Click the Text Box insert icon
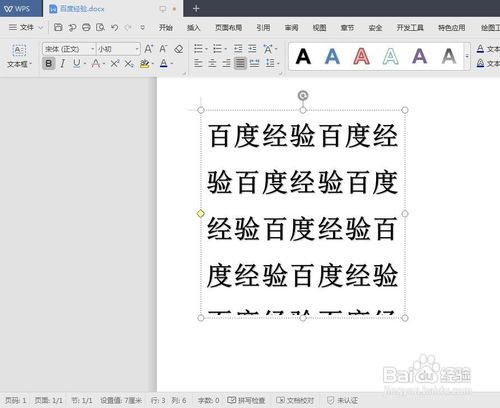 (x=19, y=51)
